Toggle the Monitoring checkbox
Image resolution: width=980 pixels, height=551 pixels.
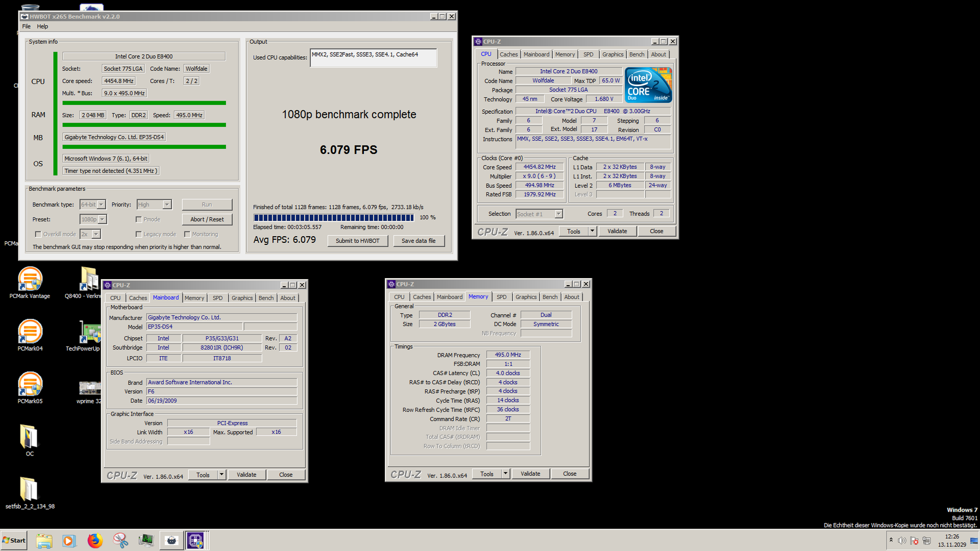(x=187, y=234)
